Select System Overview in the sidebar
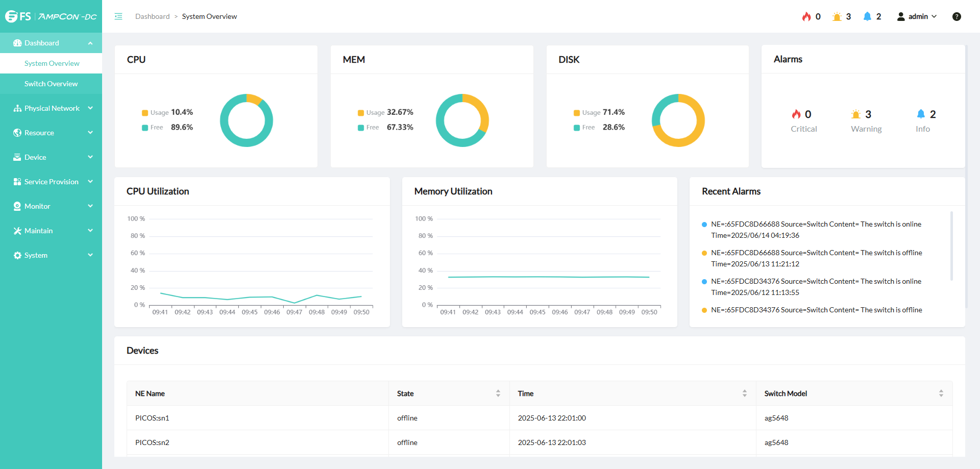This screenshot has height=469, width=980. point(52,63)
